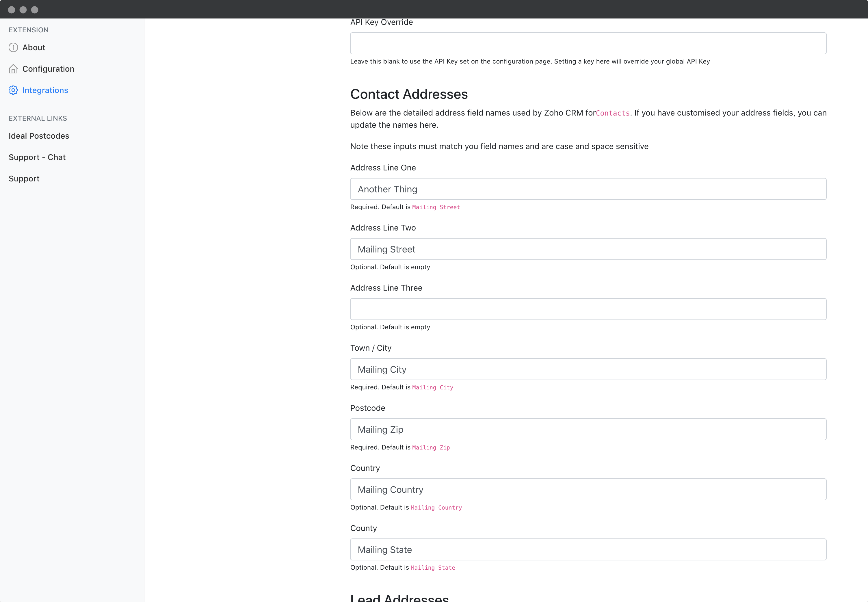Navigate to Configuration menu item

(48, 68)
